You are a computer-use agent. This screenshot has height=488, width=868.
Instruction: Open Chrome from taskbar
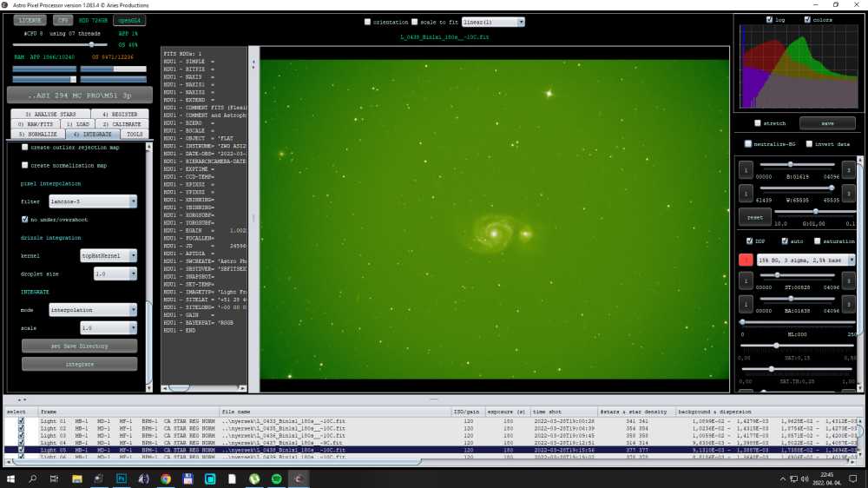pyautogui.click(x=166, y=478)
